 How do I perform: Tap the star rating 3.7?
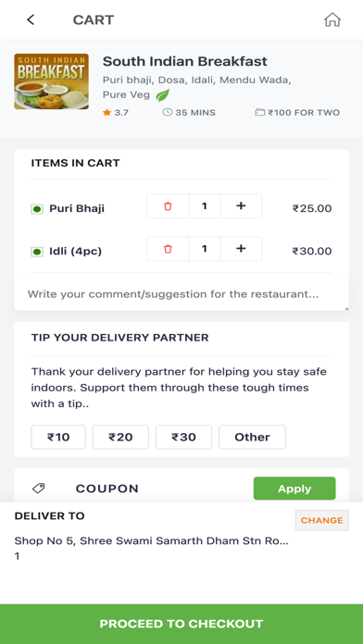(116, 113)
